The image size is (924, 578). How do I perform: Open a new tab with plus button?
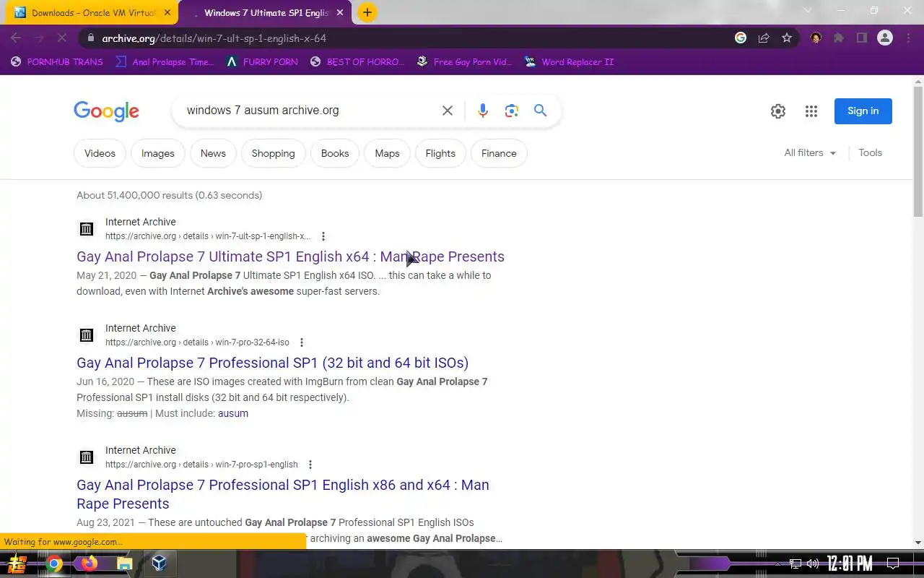pyautogui.click(x=367, y=12)
